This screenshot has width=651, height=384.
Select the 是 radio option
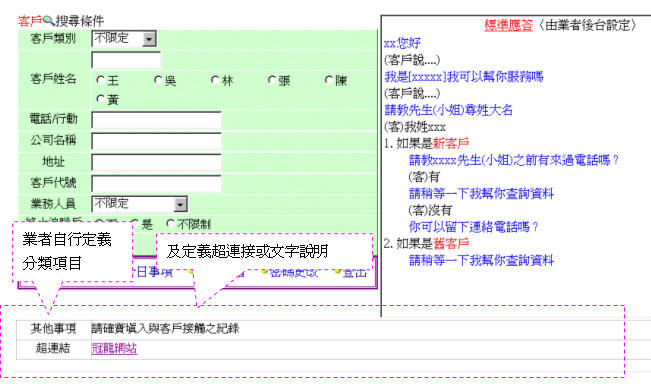pos(135,223)
